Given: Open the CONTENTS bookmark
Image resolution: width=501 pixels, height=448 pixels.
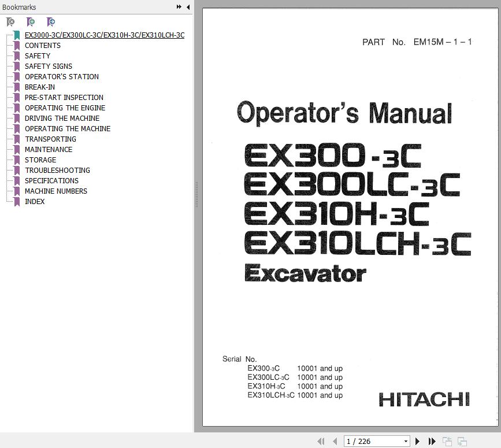Looking at the screenshot, I should click(43, 45).
